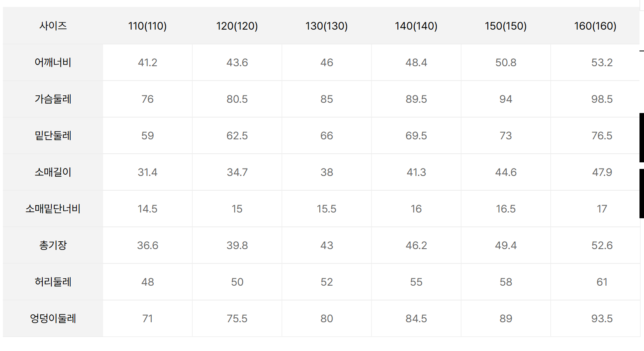Click the 밑단둘레 row label
The width and height of the screenshot is (644, 351).
pyautogui.click(x=53, y=136)
